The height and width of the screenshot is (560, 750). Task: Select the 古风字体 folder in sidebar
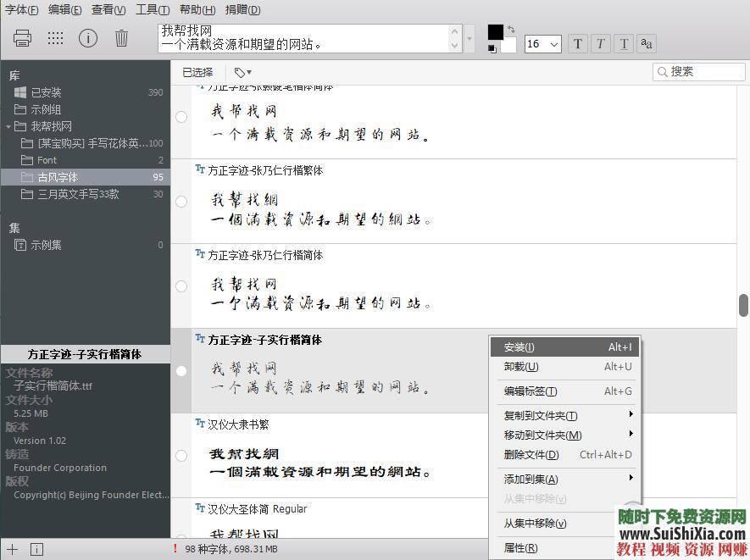pyautogui.click(x=59, y=177)
